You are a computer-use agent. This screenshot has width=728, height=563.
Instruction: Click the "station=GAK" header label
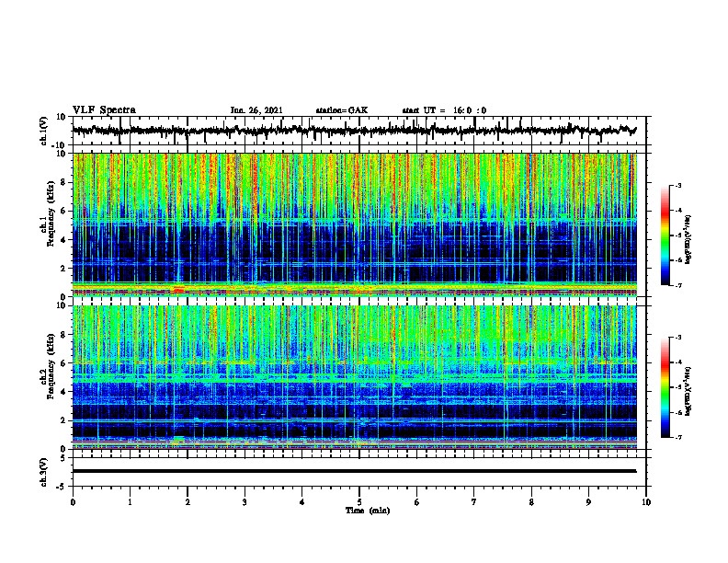(342, 110)
